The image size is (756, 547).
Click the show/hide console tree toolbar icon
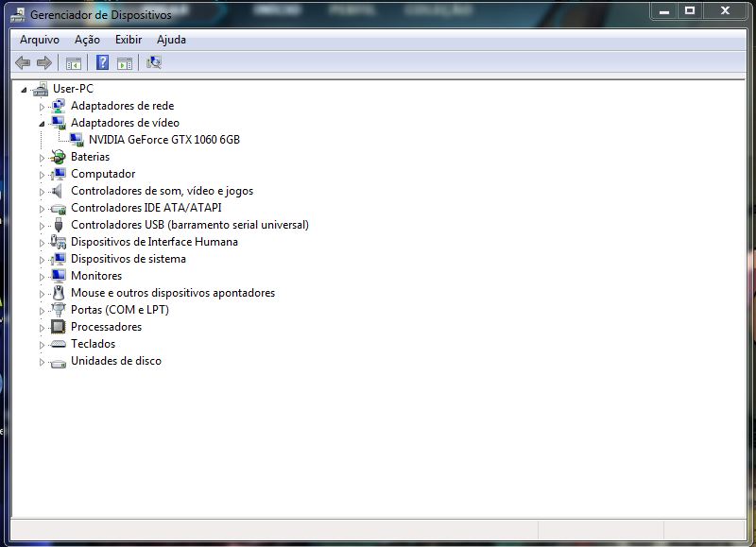coord(74,63)
